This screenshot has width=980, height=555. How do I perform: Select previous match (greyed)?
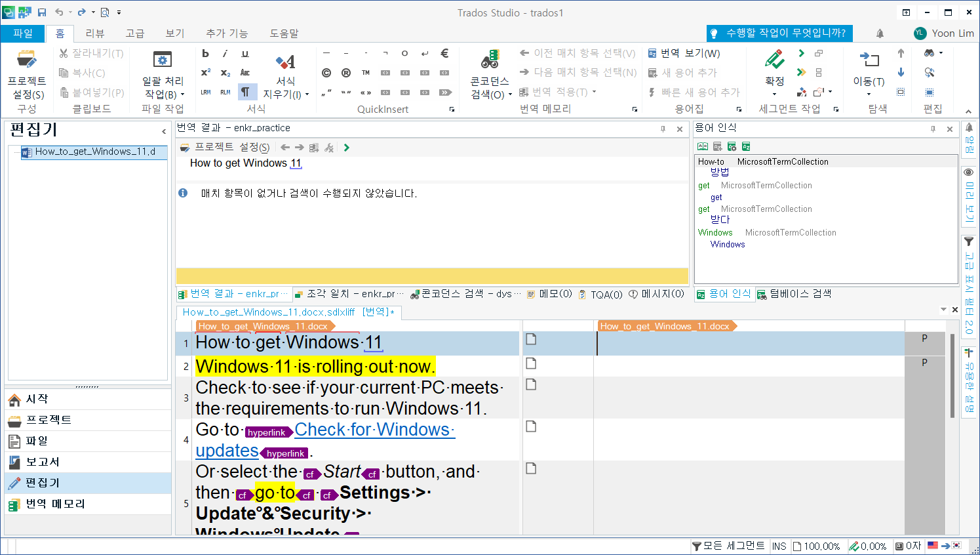[x=577, y=53]
